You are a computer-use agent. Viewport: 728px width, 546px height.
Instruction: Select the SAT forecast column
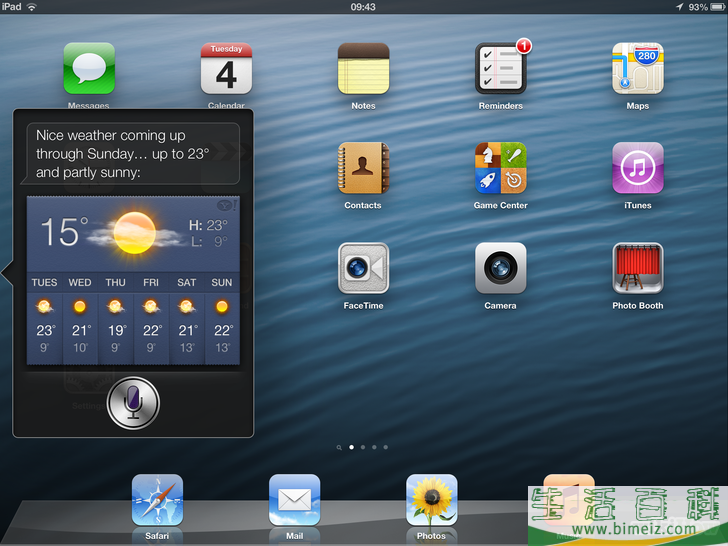[x=187, y=318]
